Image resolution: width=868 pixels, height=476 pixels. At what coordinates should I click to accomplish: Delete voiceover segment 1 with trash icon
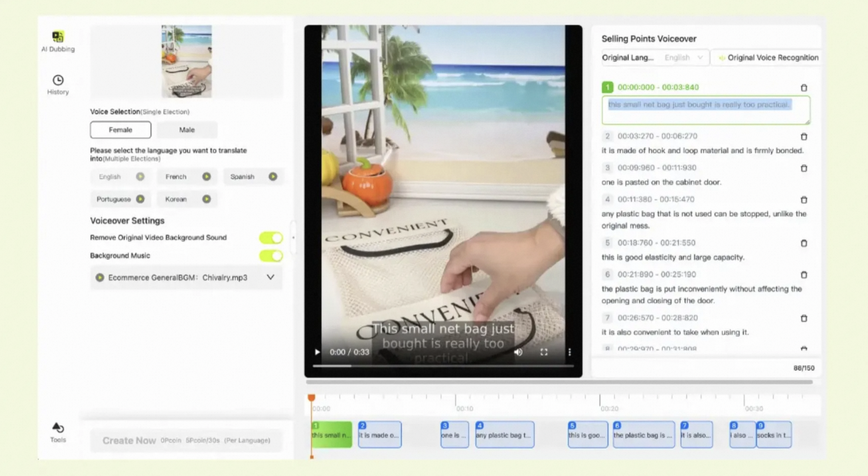(x=804, y=88)
